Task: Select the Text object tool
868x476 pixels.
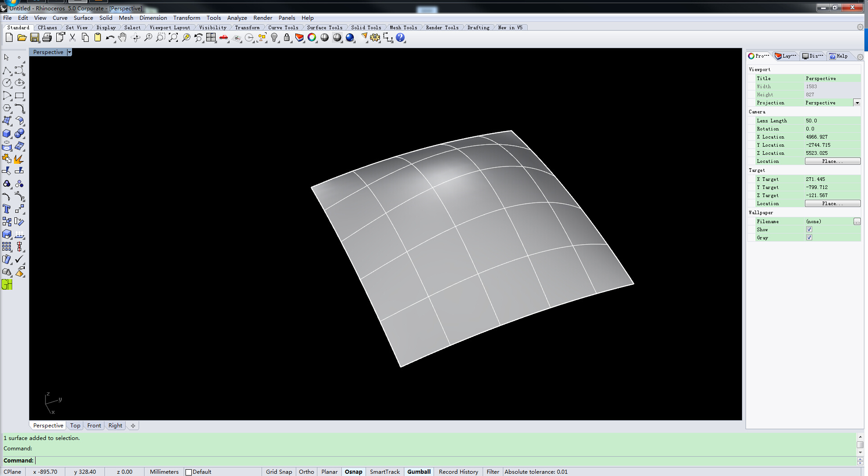Action: pos(7,209)
